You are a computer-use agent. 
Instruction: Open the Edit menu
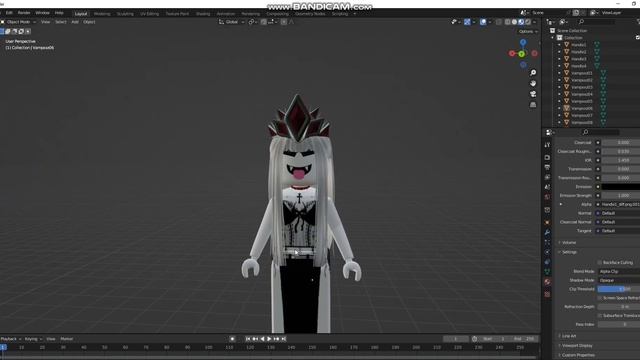(x=9, y=13)
